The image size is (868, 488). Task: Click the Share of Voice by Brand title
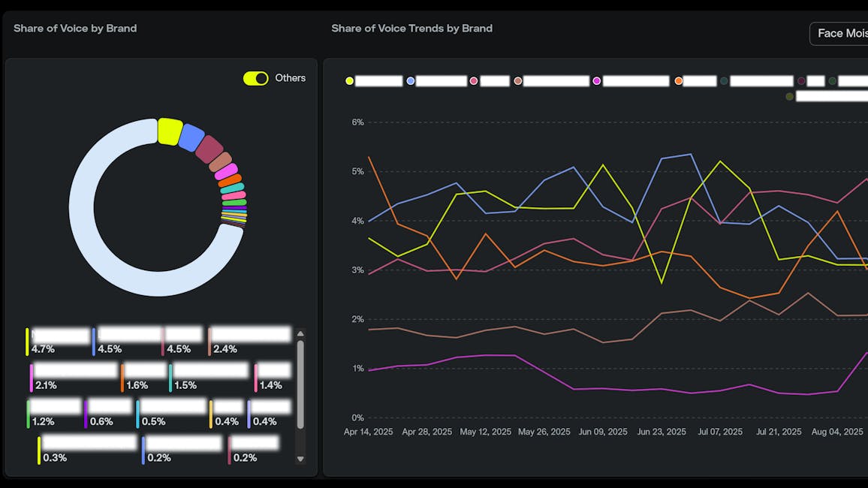pyautogui.click(x=75, y=29)
